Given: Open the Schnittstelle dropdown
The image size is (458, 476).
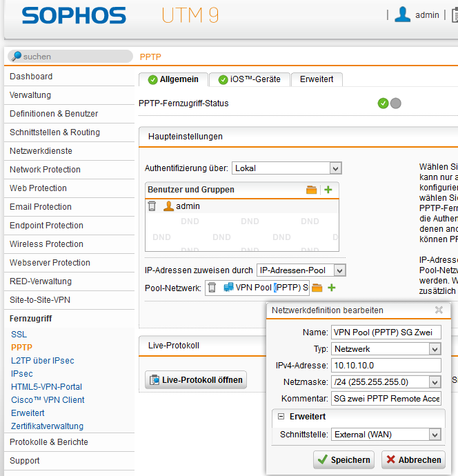Looking at the screenshot, I should click(386, 435).
